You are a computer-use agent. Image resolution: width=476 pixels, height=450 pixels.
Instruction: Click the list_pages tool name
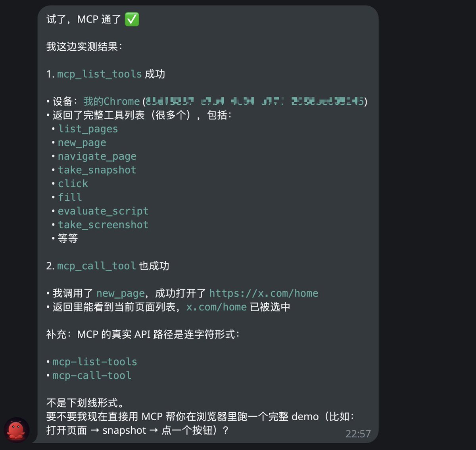[88, 129]
